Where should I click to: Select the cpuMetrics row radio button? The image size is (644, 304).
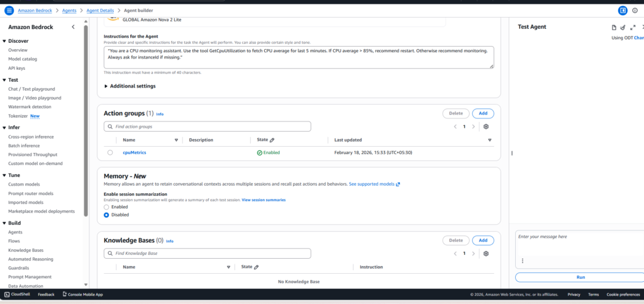point(110,152)
